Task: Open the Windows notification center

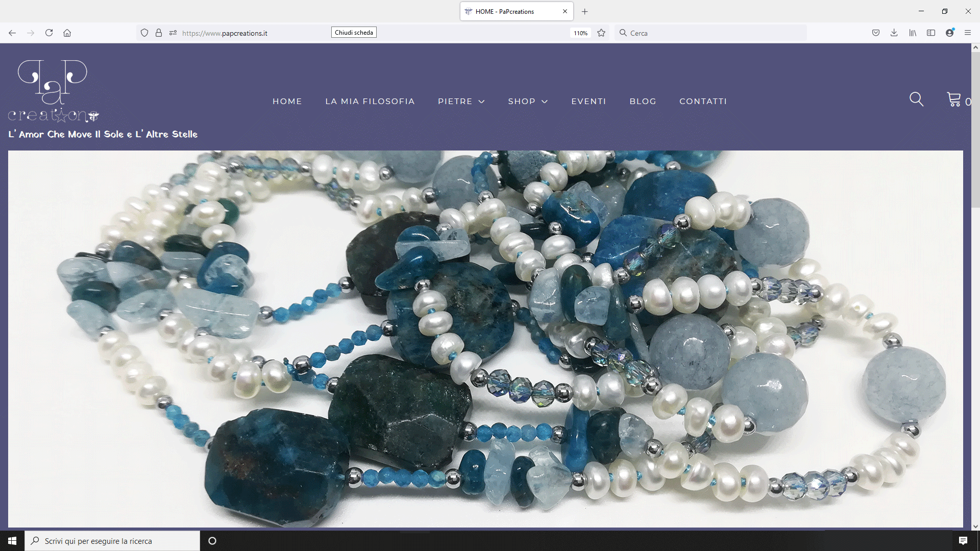Action: click(x=963, y=541)
